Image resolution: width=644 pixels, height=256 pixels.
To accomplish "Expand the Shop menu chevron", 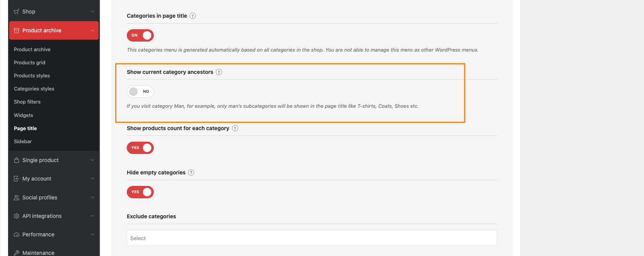I will point(92,12).
